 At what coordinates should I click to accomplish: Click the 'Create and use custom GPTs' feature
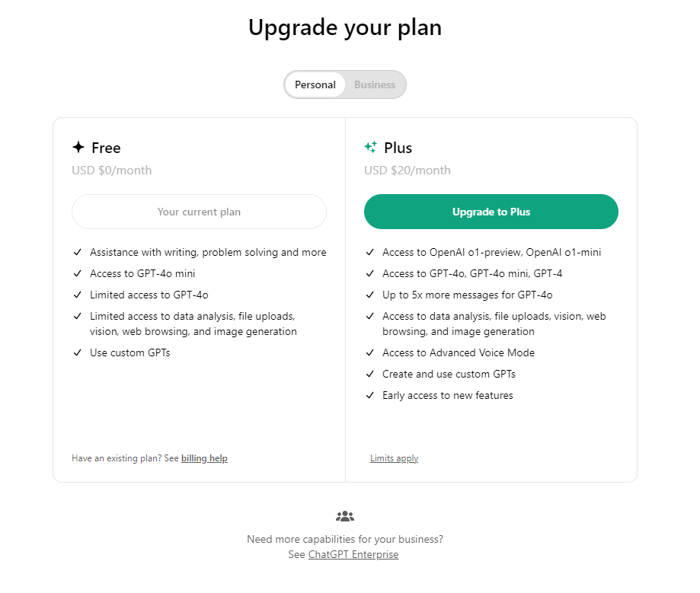coord(449,375)
